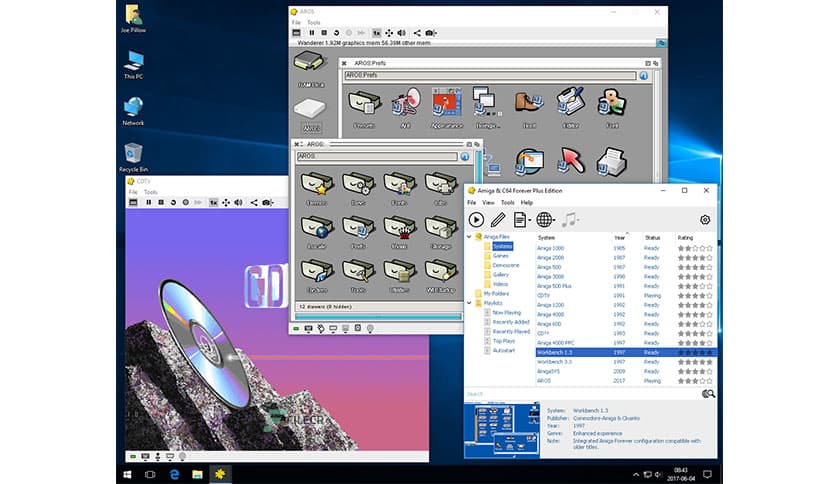Open Edge browser from the taskbar
Screen dimensions: 836x484
tap(174, 474)
